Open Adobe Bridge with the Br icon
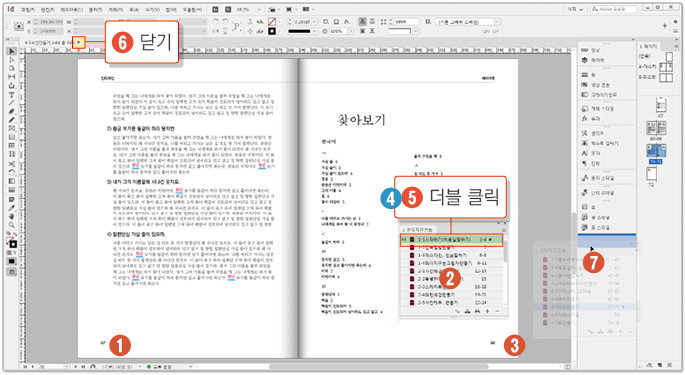Image resolution: width=685 pixels, height=375 pixels. 216,9
